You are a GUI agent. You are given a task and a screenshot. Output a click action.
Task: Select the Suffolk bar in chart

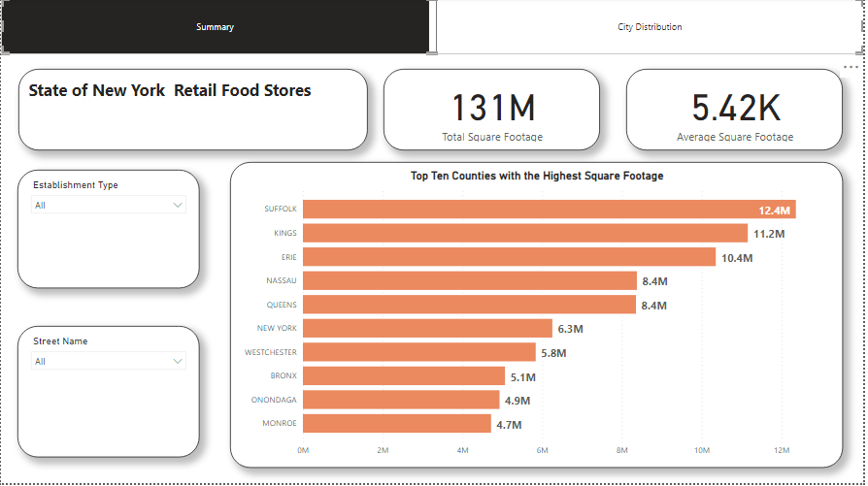pyautogui.click(x=549, y=210)
